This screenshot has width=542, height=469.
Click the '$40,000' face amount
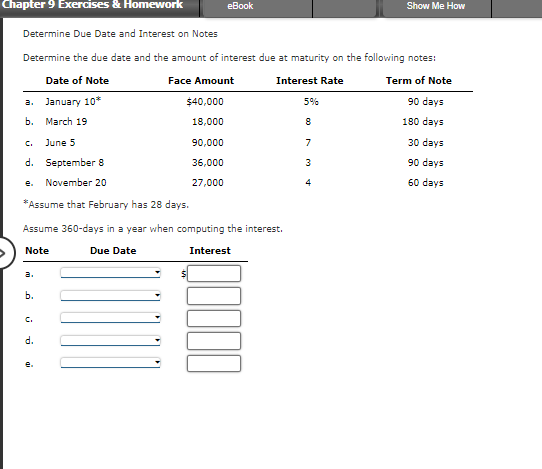pos(205,102)
